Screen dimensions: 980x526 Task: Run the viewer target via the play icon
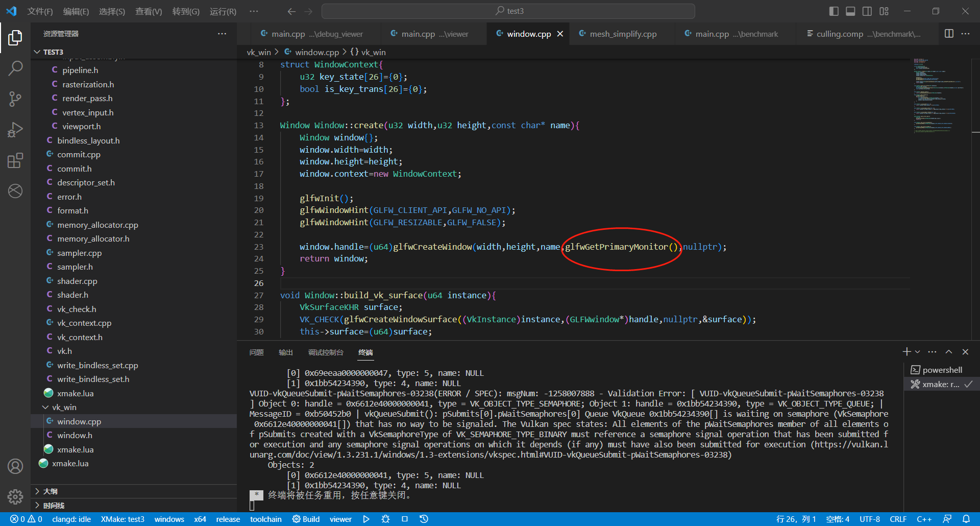366,519
